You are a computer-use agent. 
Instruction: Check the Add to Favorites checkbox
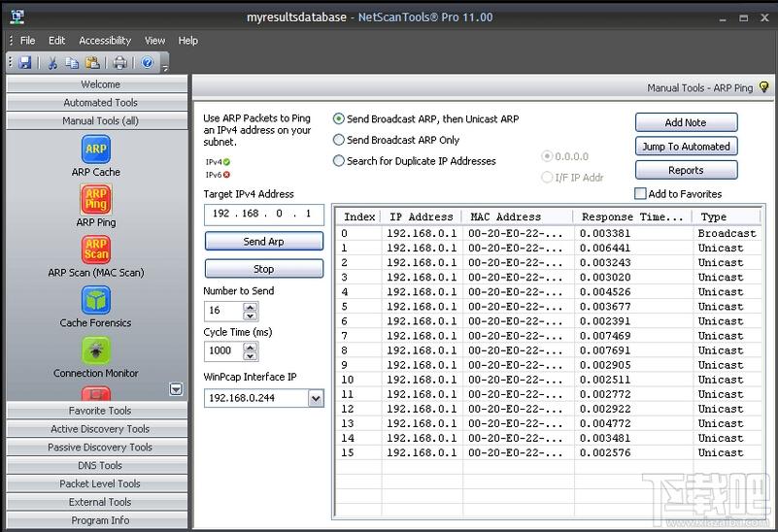[640, 193]
